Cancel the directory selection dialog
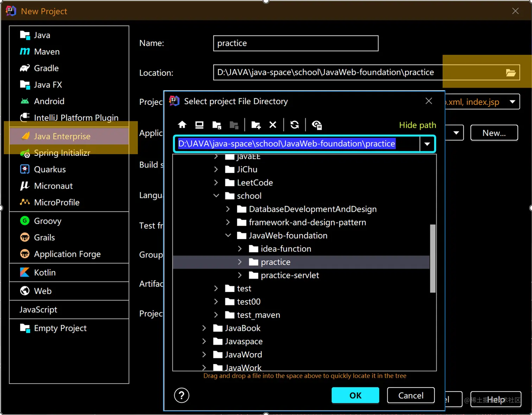The height and width of the screenshot is (415, 532). (411, 395)
